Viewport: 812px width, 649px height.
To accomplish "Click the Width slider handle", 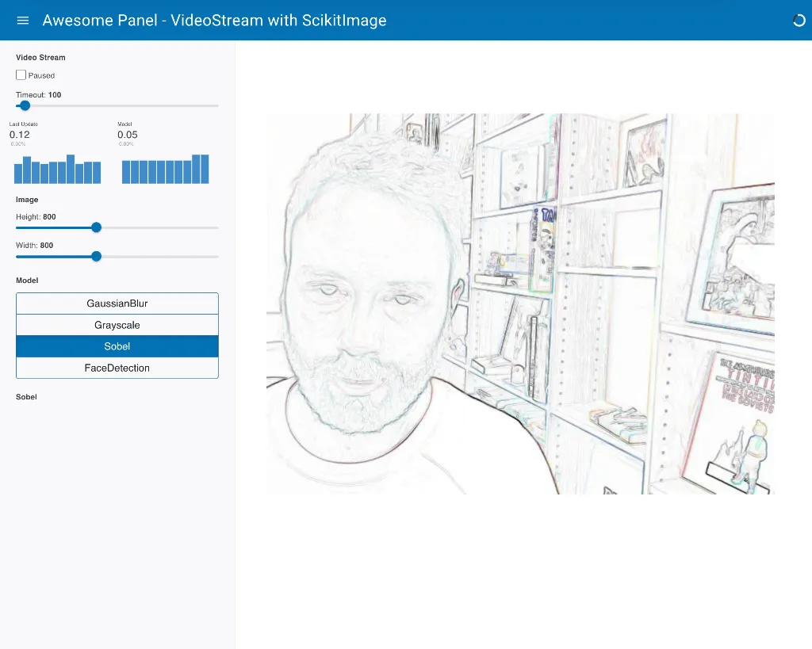I will (x=96, y=256).
